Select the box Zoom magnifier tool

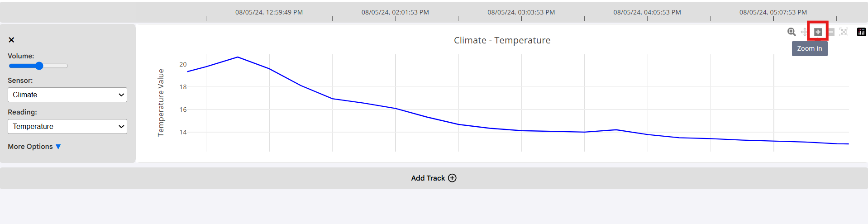click(792, 32)
